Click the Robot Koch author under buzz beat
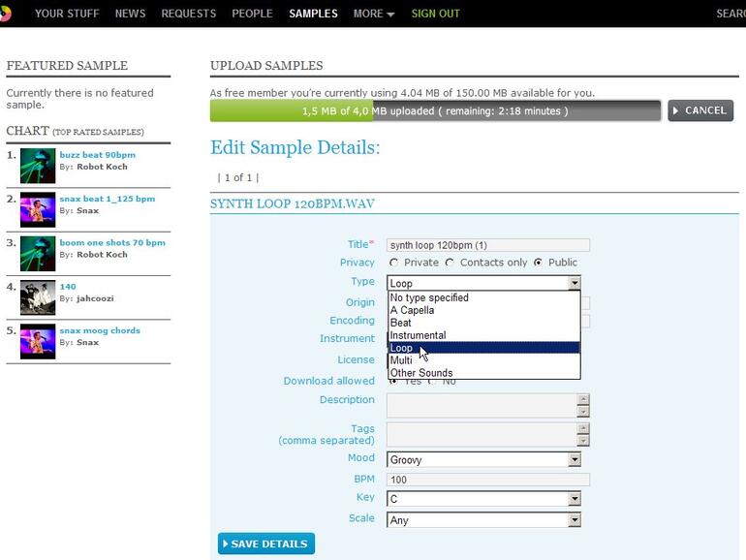The image size is (746, 560). pos(102,167)
